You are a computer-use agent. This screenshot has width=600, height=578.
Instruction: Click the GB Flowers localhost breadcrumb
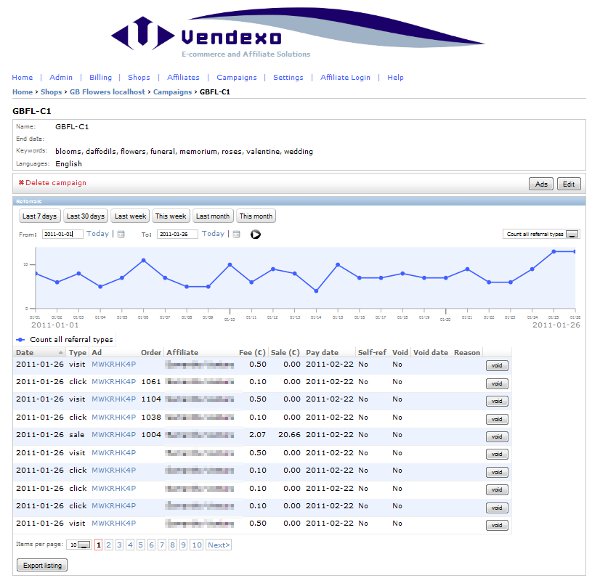[107, 92]
